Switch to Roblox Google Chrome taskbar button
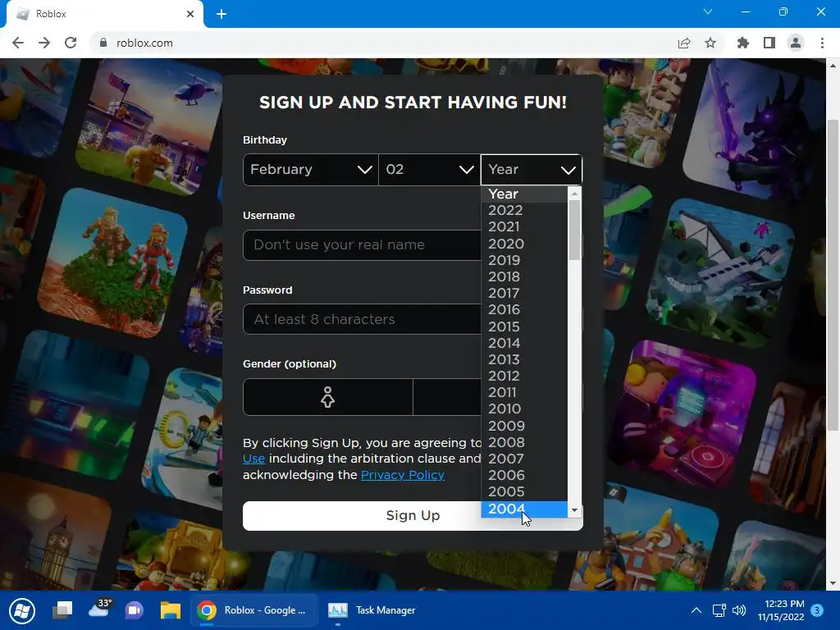The height and width of the screenshot is (630, 840). click(254, 610)
